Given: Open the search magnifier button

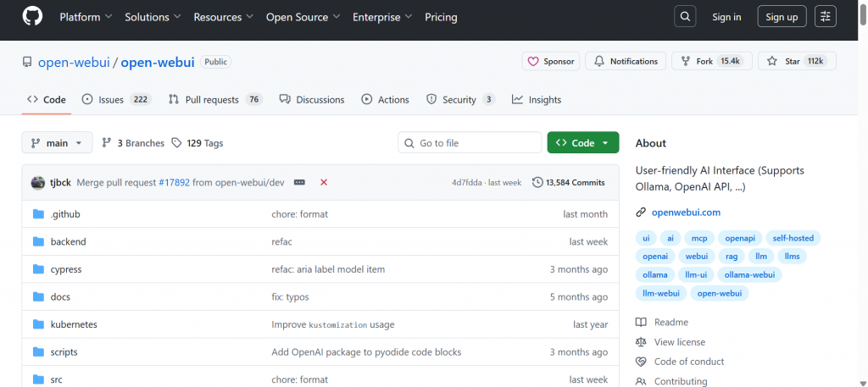Looking at the screenshot, I should 685,17.
